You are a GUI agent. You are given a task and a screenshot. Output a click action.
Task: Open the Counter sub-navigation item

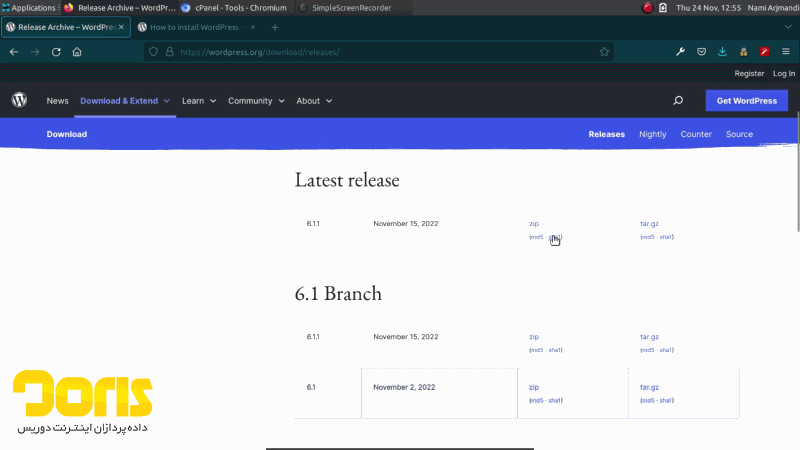(x=696, y=134)
